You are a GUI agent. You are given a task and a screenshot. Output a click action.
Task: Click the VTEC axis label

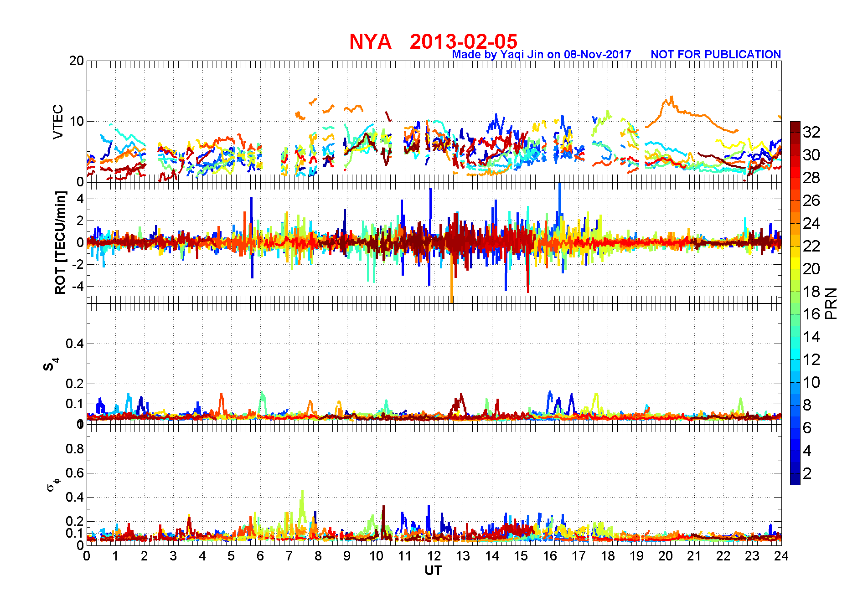(x=58, y=122)
